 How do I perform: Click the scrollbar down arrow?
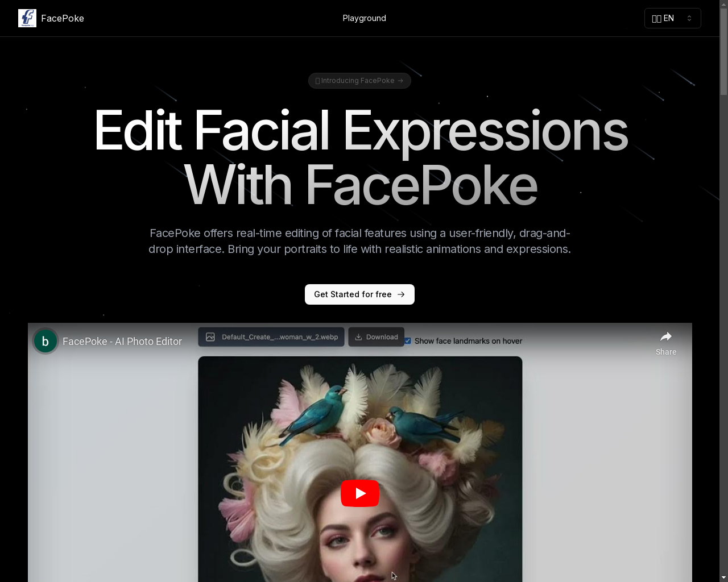pos(723,577)
